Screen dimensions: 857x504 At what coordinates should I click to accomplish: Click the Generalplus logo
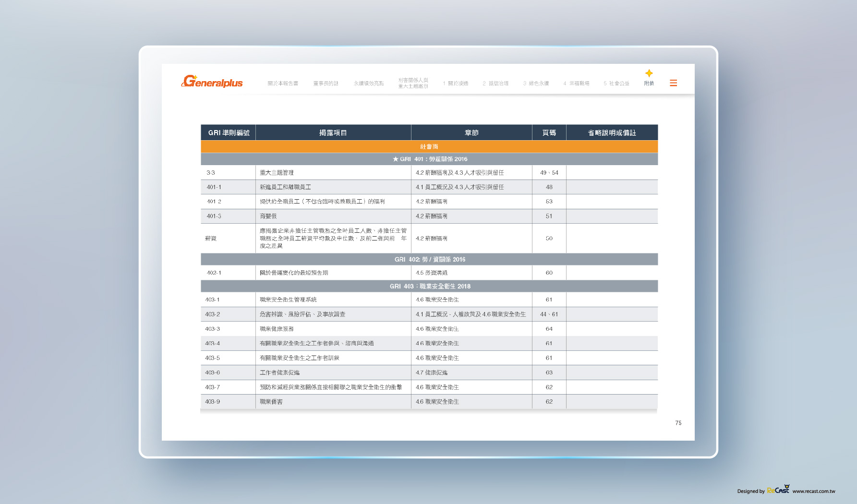pos(212,82)
